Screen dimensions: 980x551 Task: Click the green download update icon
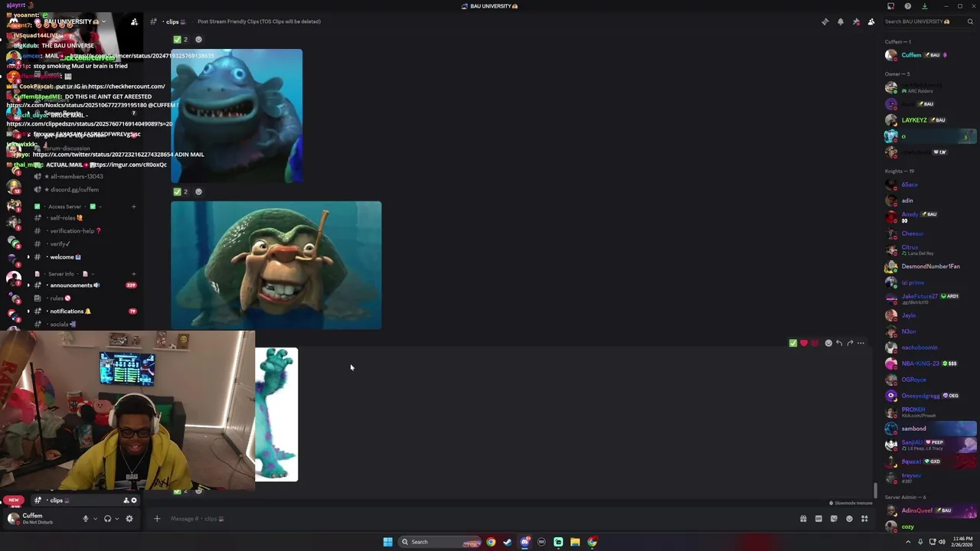pyautogui.click(x=924, y=6)
